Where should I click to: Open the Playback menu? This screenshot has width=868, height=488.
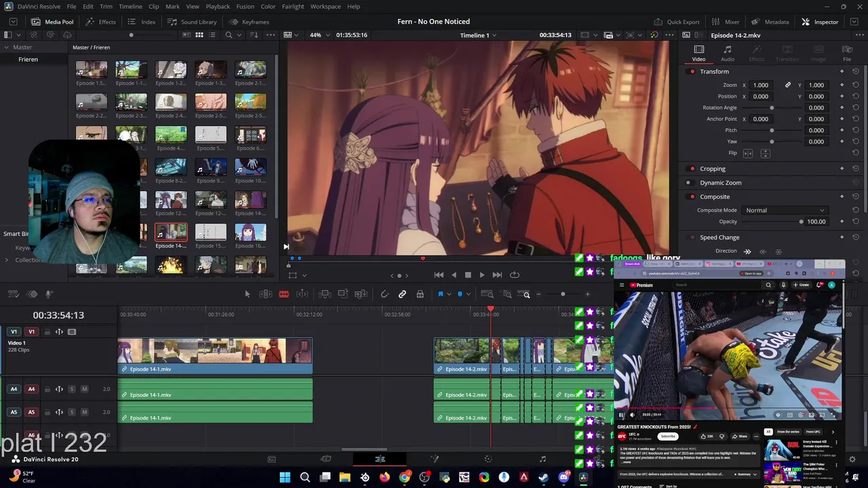tap(218, 6)
